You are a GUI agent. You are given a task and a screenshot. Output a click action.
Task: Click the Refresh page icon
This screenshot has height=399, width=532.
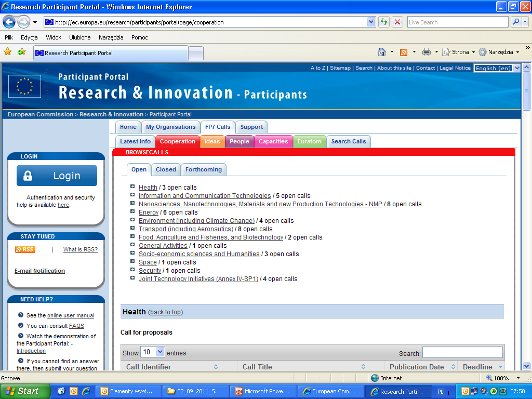coord(384,22)
